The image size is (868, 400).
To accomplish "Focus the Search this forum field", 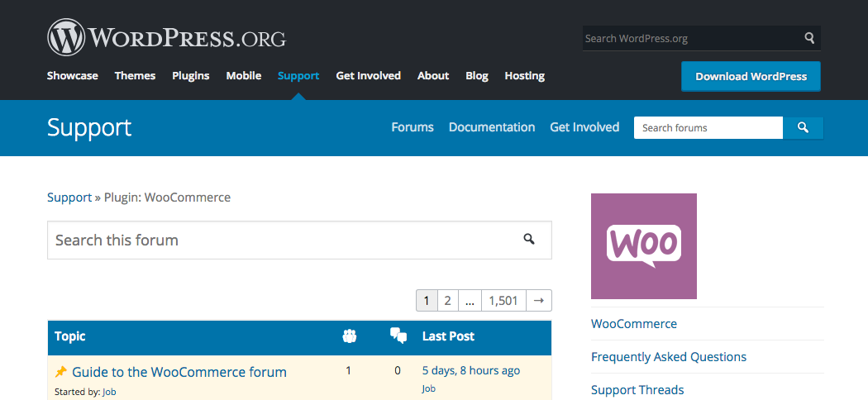I will pos(299,240).
